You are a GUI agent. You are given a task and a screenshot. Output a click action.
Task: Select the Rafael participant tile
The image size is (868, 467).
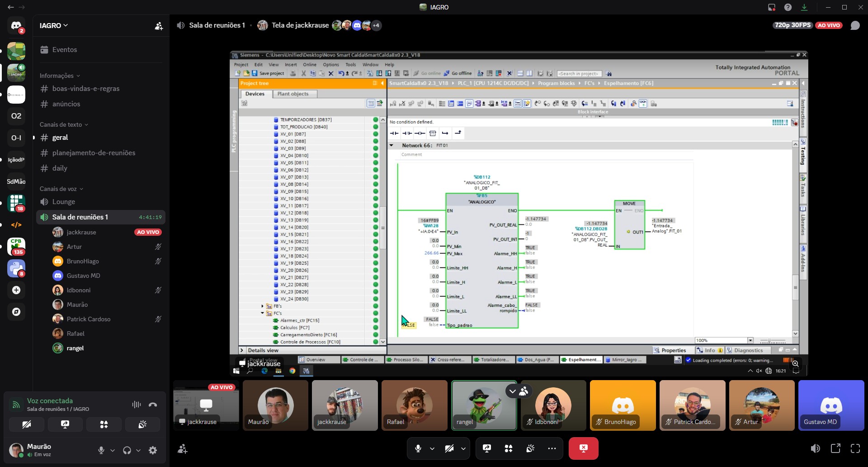click(414, 405)
